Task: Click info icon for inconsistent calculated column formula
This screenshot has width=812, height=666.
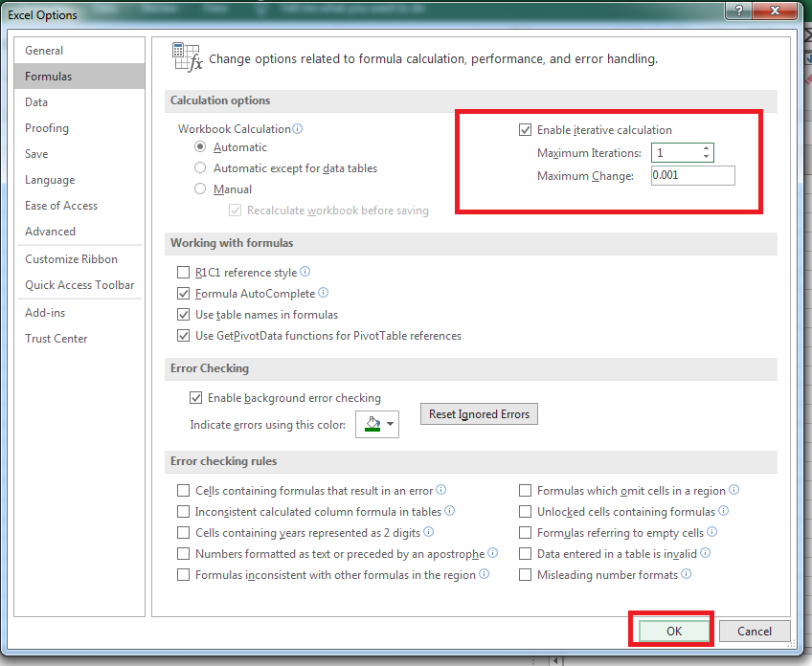Action: coord(449,511)
